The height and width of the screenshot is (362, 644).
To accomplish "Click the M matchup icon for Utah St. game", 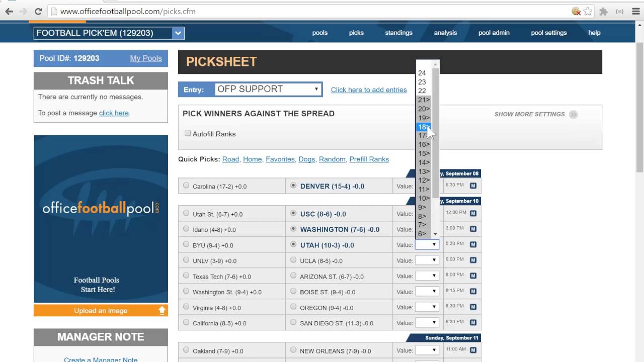I will 473,213.
